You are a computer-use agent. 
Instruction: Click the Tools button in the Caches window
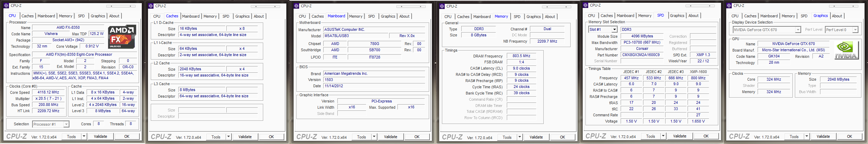216,137
